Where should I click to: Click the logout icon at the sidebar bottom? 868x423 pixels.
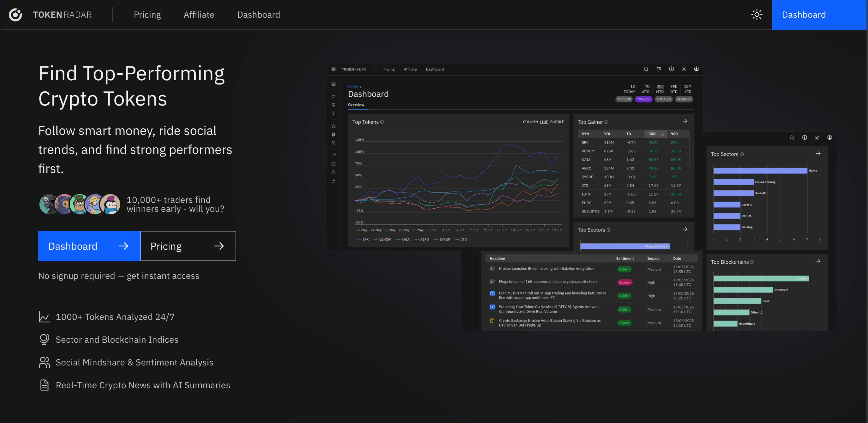333,181
